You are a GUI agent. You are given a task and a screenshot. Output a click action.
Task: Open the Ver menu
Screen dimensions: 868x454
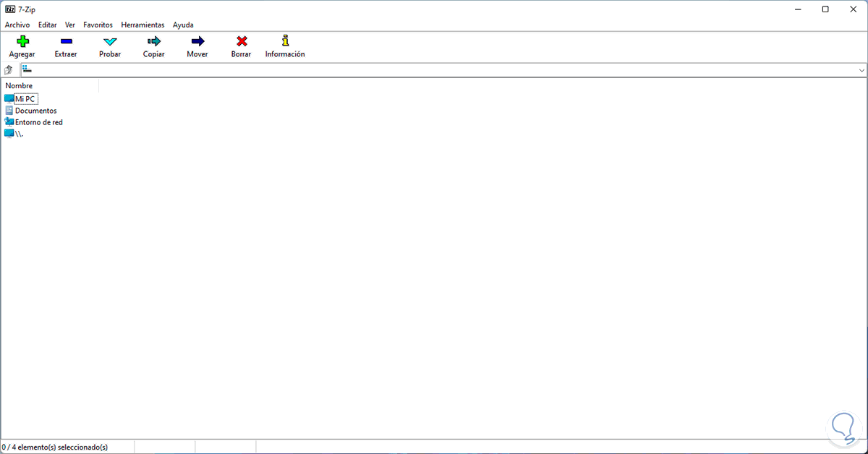(70, 25)
